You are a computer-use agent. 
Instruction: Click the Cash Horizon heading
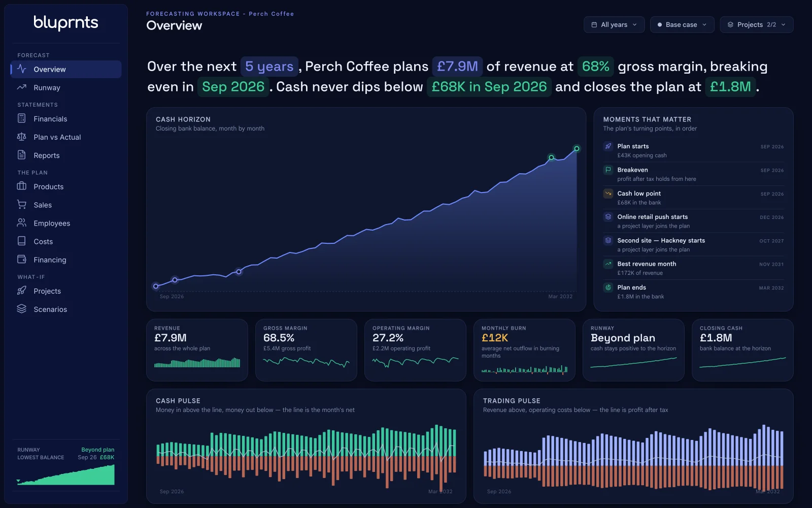(x=183, y=119)
